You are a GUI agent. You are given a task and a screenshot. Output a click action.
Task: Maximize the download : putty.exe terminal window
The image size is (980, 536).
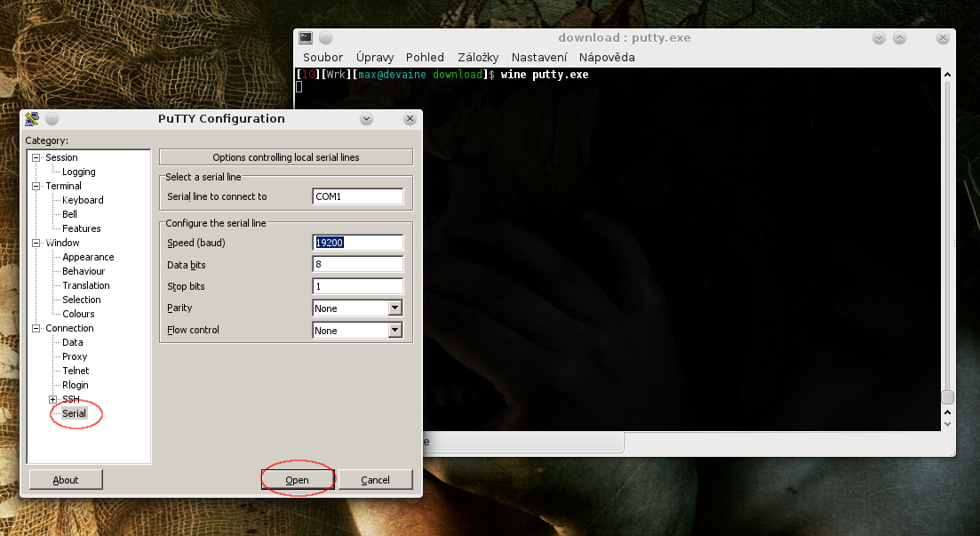tap(899, 38)
